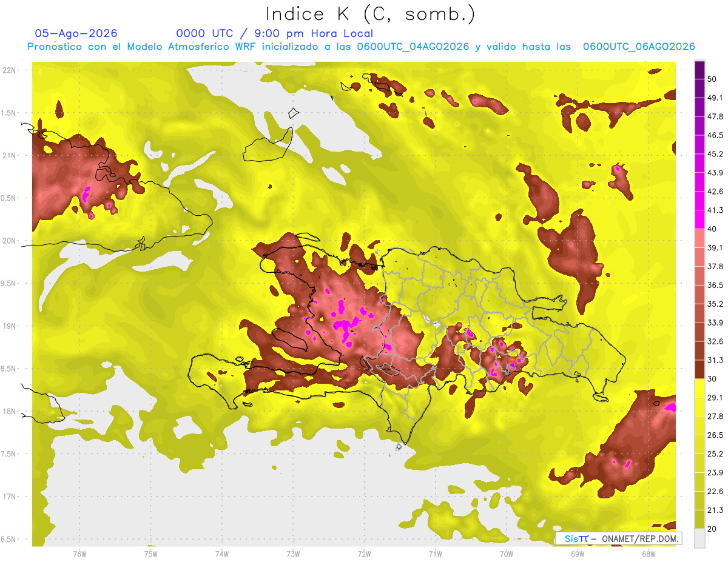Pick the bright yellow swatch between 29.1 and 30
Screen dimensions: 728x562
pyautogui.click(x=699, y=388)
